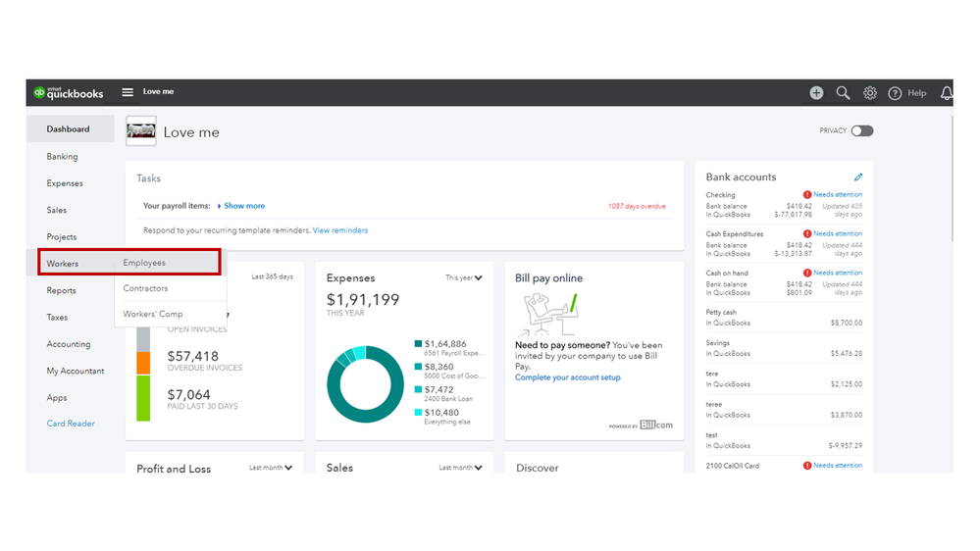Open Apps in the sidebar
Screen dimensions: 980x551
point(56,398)
